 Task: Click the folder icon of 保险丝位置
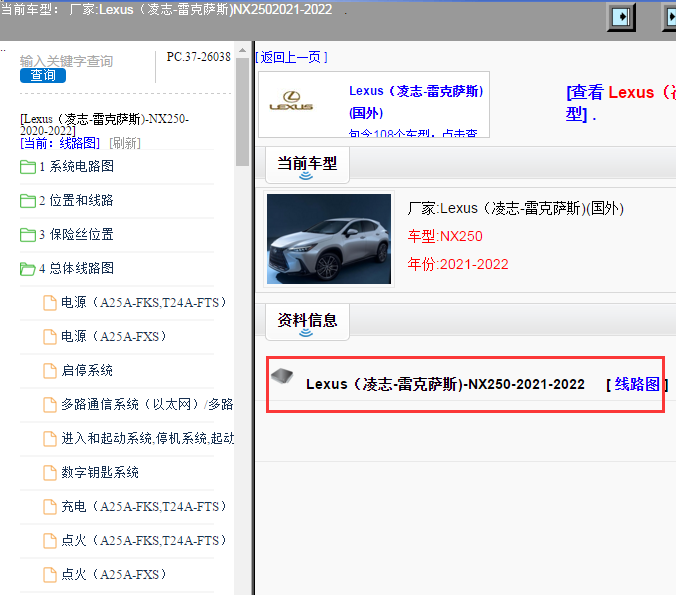[28, 235]
